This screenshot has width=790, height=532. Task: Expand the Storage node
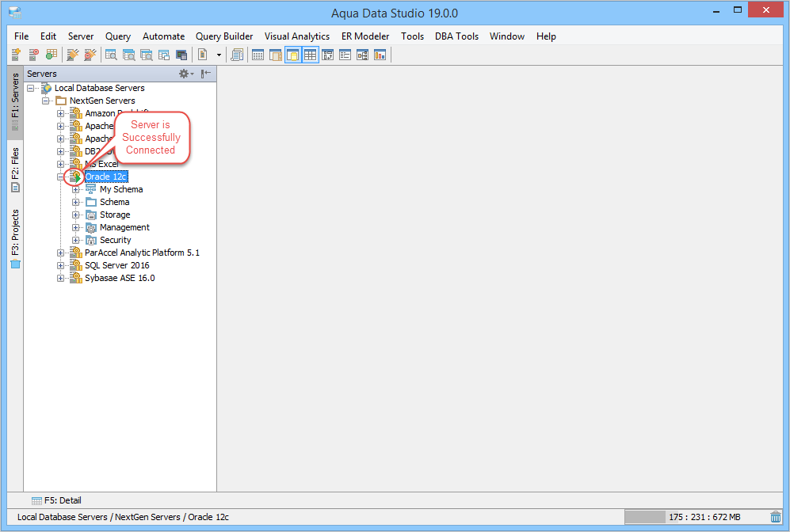(x=75, y=215)
